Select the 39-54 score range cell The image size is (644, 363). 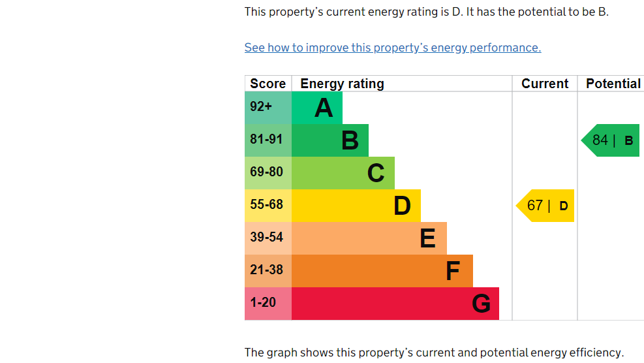click(x=268, y=238)
